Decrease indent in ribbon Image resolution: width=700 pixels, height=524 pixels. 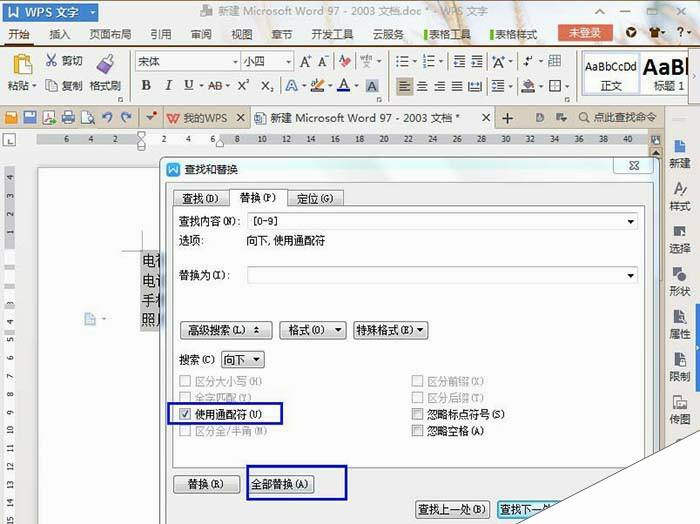[x=459, y=61]
